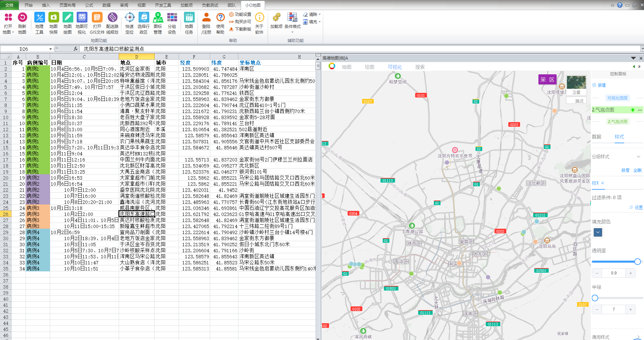Increase the opacity value 0.9
Screen dimensions: 644x340
tap(631, 273)
